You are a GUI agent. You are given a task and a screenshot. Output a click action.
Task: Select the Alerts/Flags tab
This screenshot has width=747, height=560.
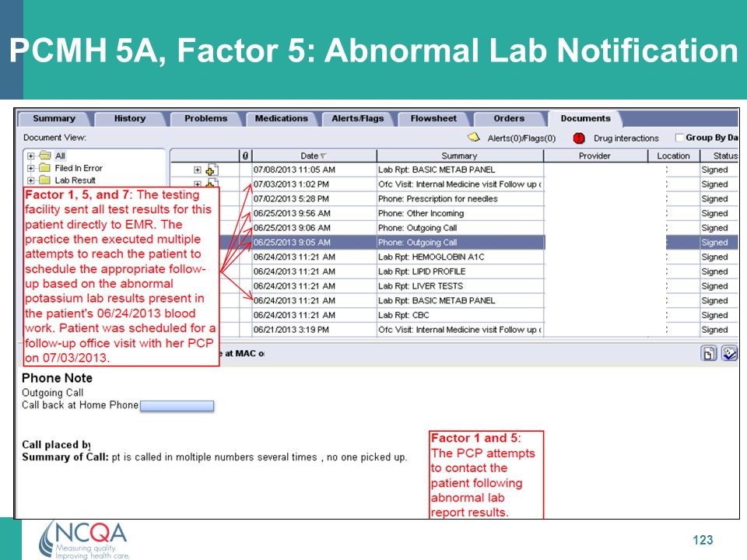point(357,118)
